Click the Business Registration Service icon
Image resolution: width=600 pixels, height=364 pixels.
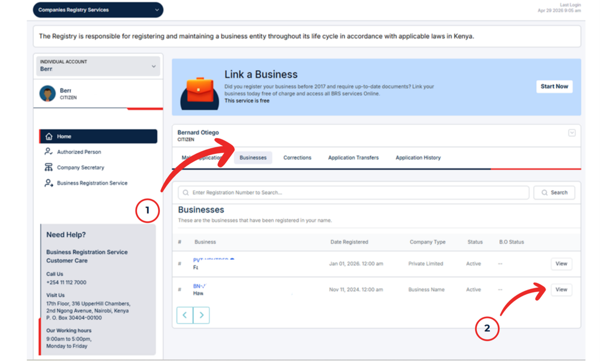(49, 183)
